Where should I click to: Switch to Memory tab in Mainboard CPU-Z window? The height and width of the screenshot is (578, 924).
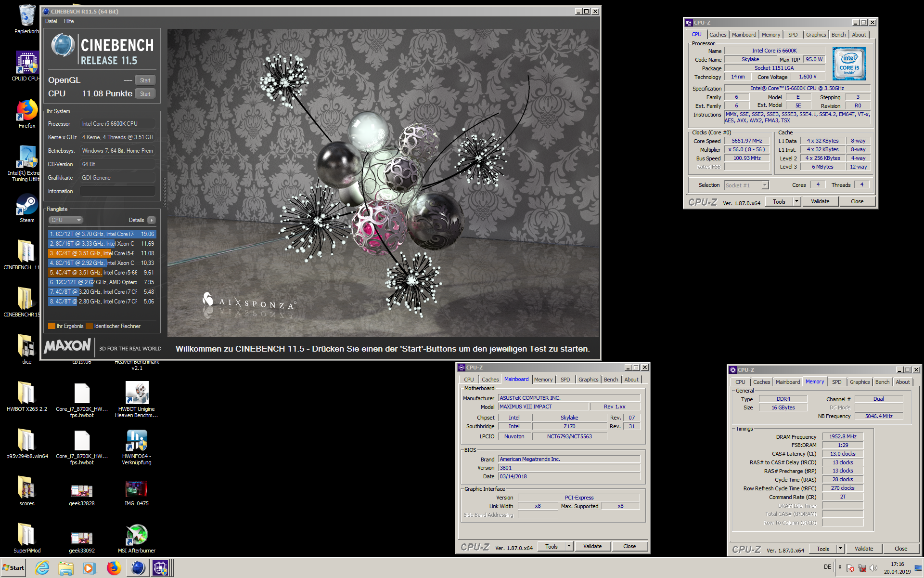[543, 380]
